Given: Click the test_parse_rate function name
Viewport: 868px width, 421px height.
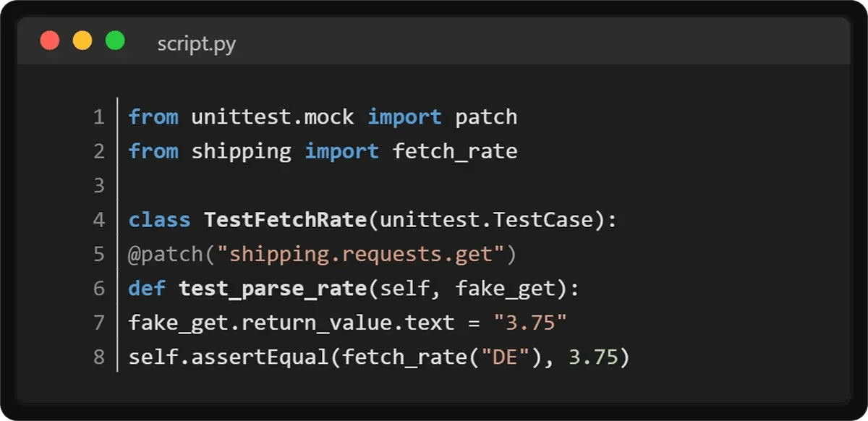Looking at the screenshot, I should (272, 289).
